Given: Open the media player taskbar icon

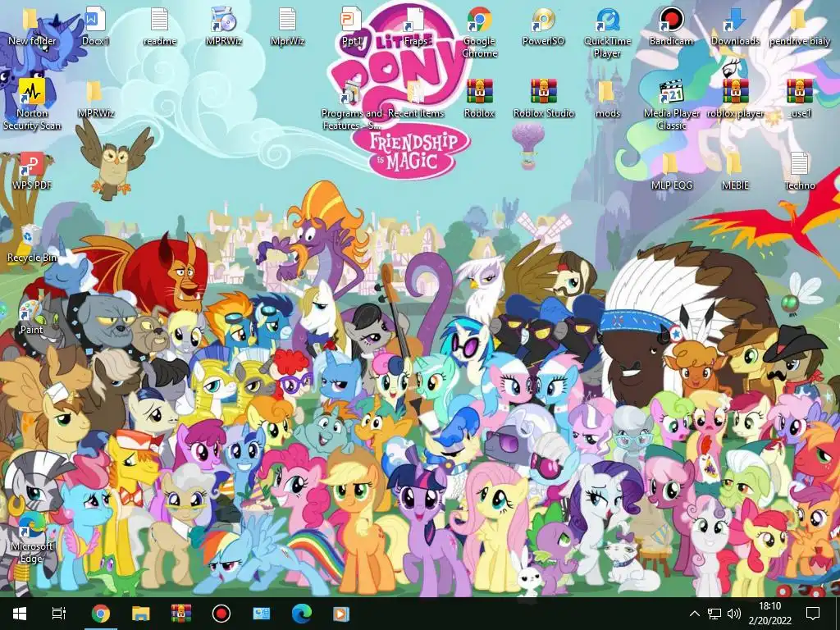Looking at the screenshot, I should tap(341, 614).
